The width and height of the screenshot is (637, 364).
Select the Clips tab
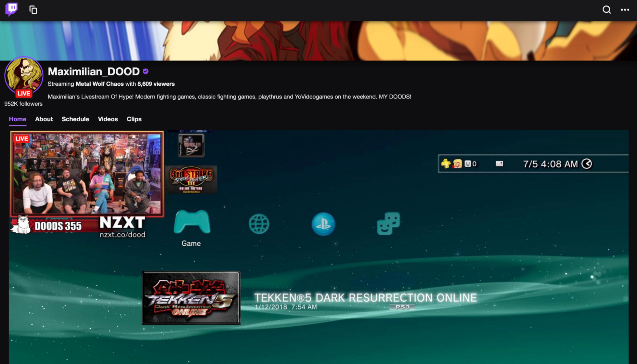[x=134, y=119]
